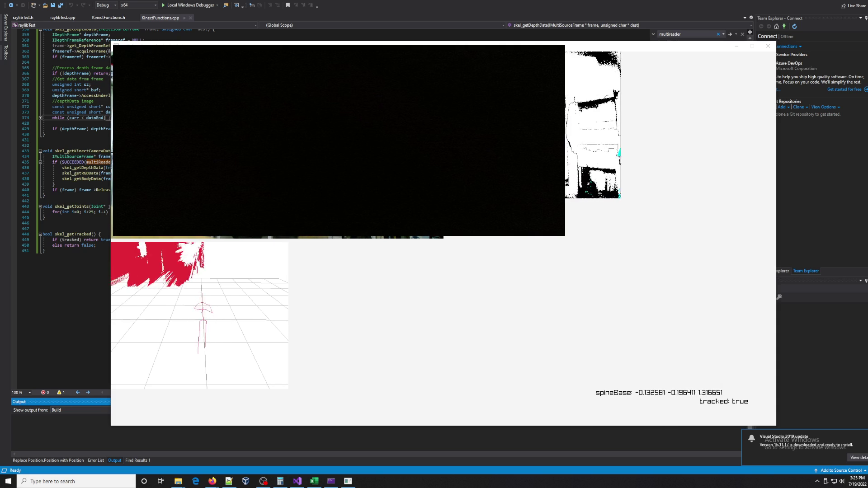This screenshot has height=488, width=868.
Task: Click the Refresh icon in Team Explorer
Action: [x=794, y=26]
